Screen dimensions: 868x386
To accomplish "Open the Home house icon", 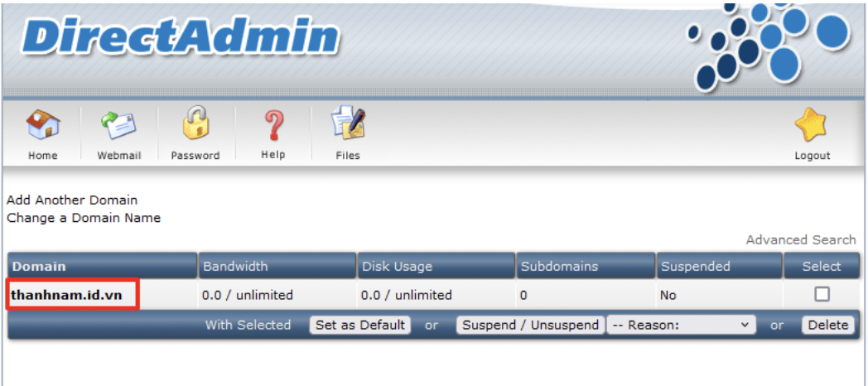I will pyautogui.click(x=43, y=123).
